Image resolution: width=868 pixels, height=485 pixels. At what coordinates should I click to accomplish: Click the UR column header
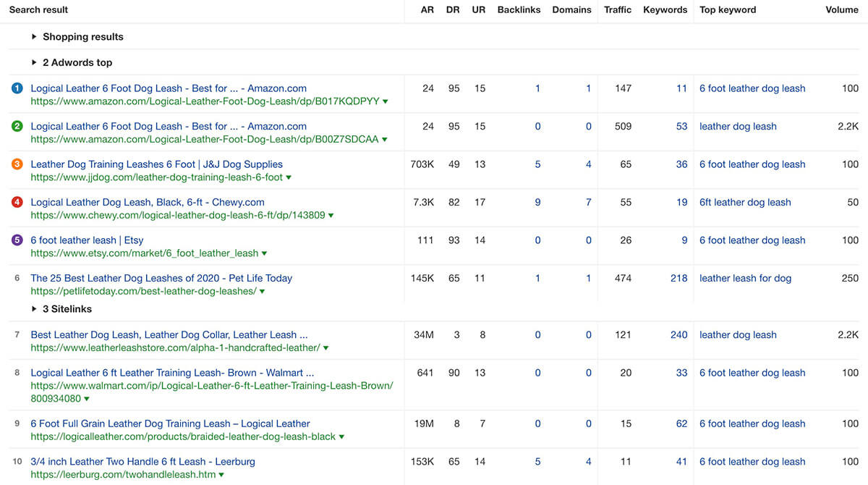(479, 10)
